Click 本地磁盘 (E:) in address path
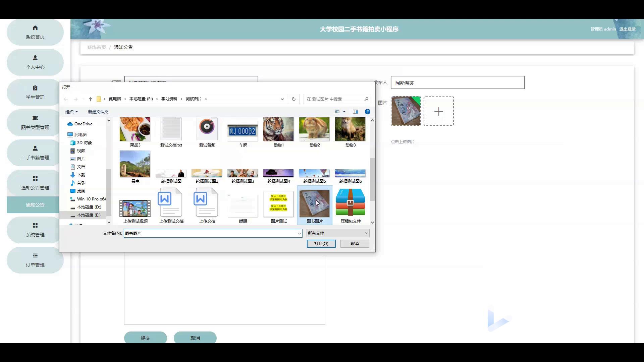This screenshot has height=362, width=644. click(x=141, y=99)
